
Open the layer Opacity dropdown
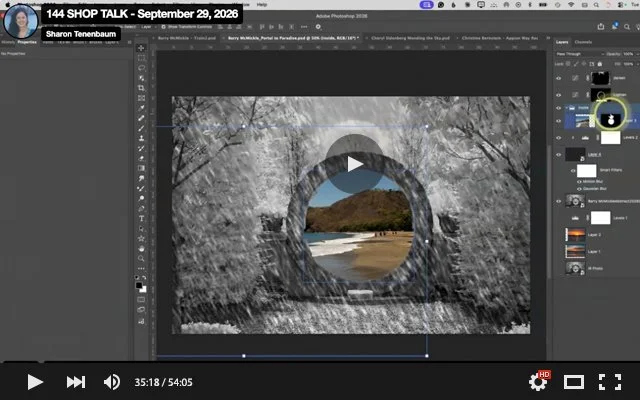[x=636, y=54]
